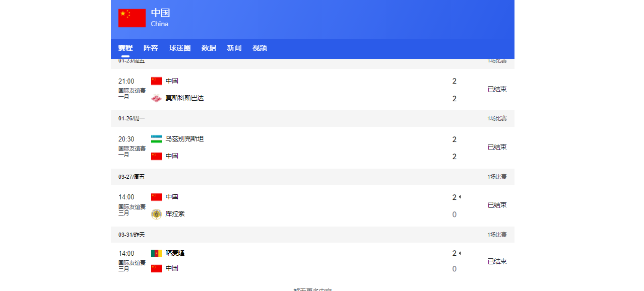Click the Uzbekistan flag icon
Image resolution: width=644 pixels, height=291 pixels.
point(156,139)
